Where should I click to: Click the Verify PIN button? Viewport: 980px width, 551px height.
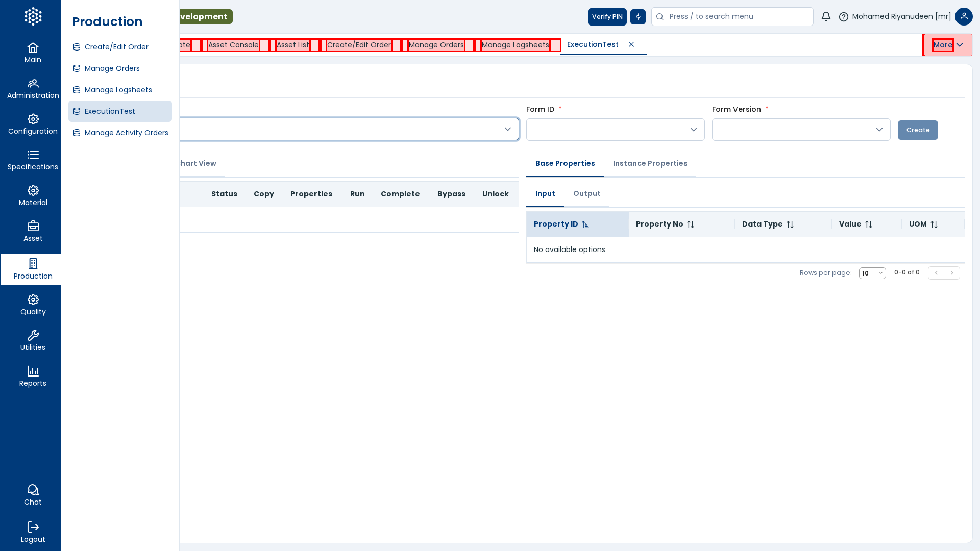click(607, 17)
